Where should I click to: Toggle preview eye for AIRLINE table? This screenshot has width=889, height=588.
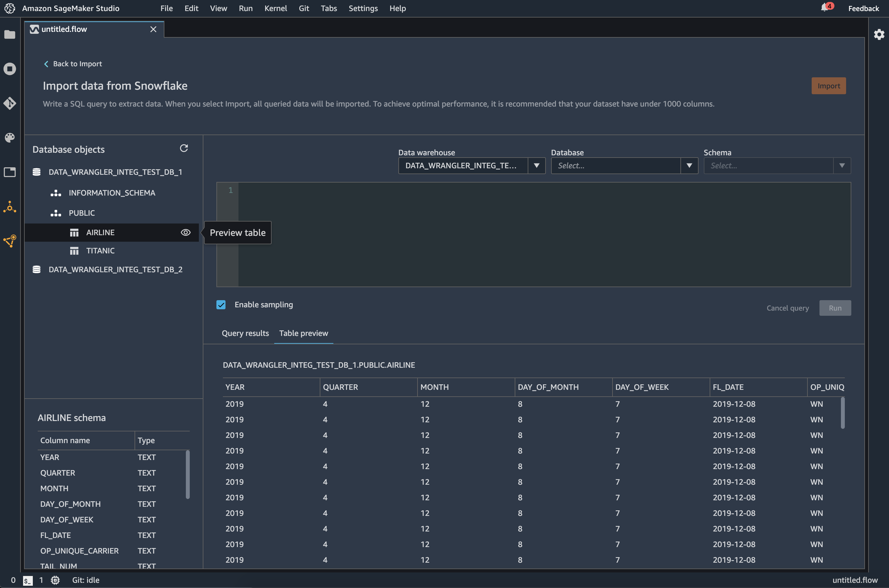185,233
